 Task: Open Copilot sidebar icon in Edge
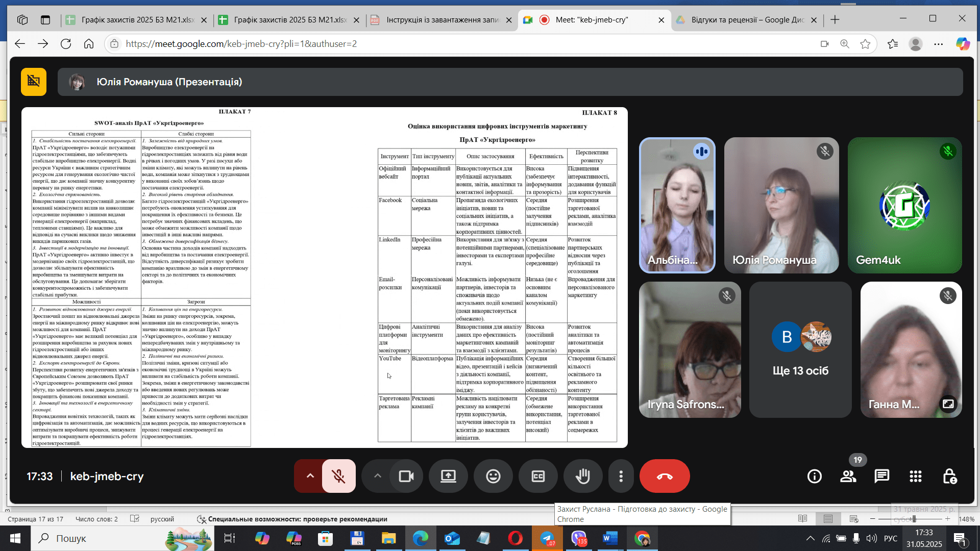(963, 44)
